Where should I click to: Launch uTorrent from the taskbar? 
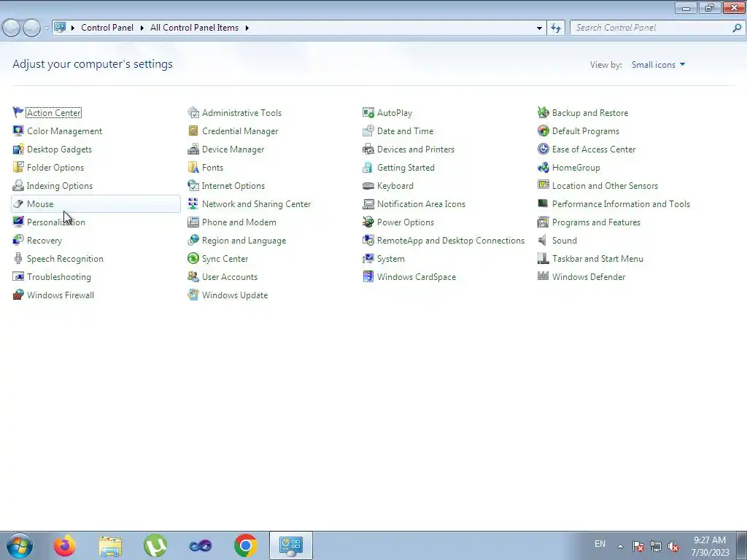point(155,545)
